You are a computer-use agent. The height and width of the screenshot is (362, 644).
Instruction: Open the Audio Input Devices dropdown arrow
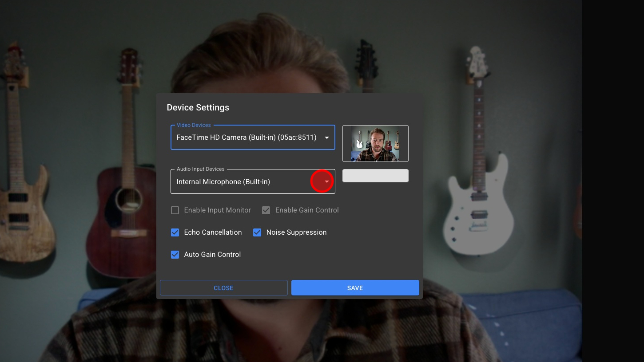(327, 181)
